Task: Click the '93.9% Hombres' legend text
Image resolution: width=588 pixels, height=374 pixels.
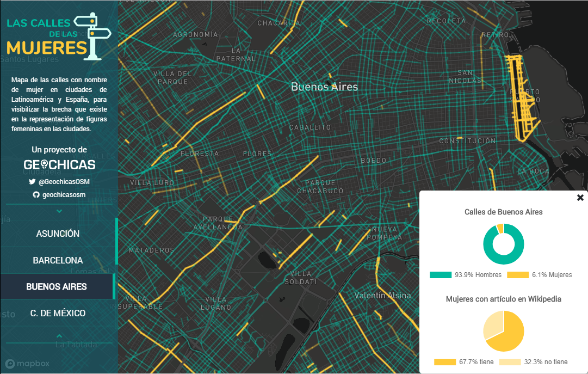Action: pyautogui.click(x=478, y=275)
